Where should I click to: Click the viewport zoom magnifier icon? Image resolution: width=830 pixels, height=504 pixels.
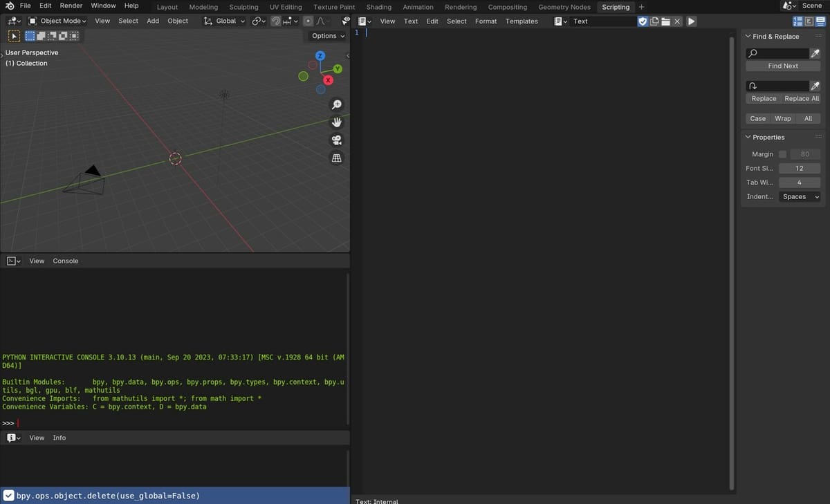click(337, 104)
